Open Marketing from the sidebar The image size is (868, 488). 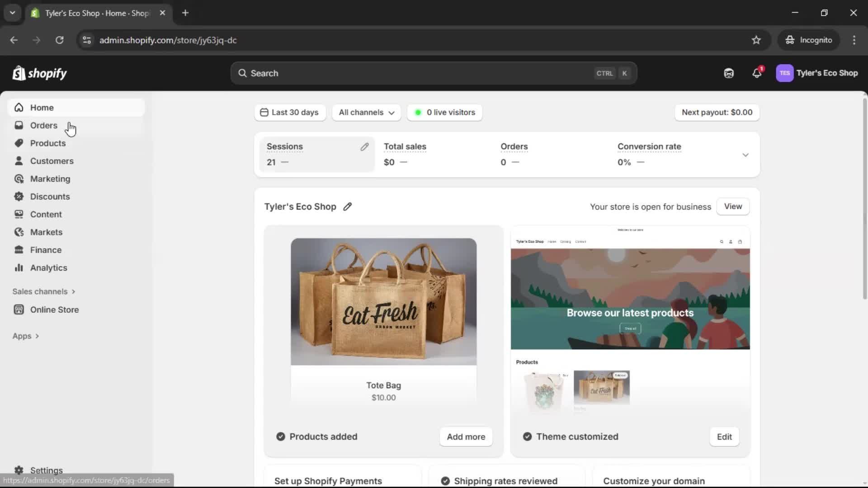(50, 179)
